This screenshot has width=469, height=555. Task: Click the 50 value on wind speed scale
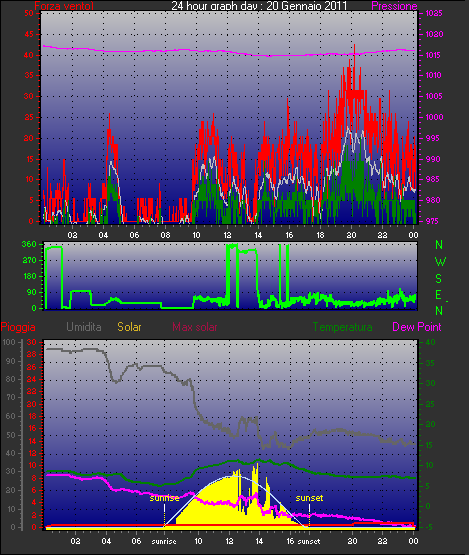coord(29,13)
